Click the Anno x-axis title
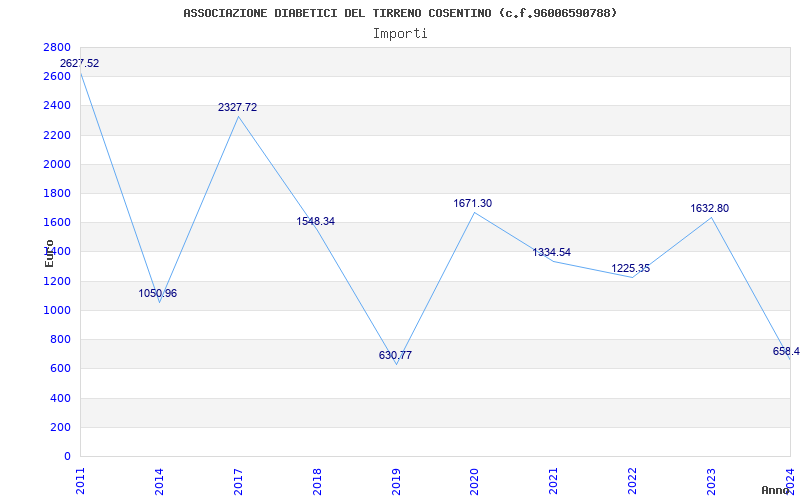Screen dimensions: 800x500 tap(776, 490)
